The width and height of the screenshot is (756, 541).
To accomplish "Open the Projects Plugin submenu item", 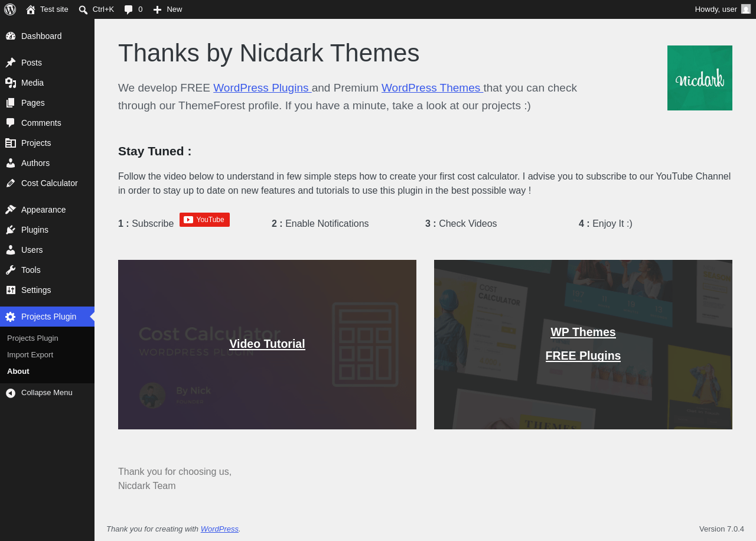I will (32, 338).
